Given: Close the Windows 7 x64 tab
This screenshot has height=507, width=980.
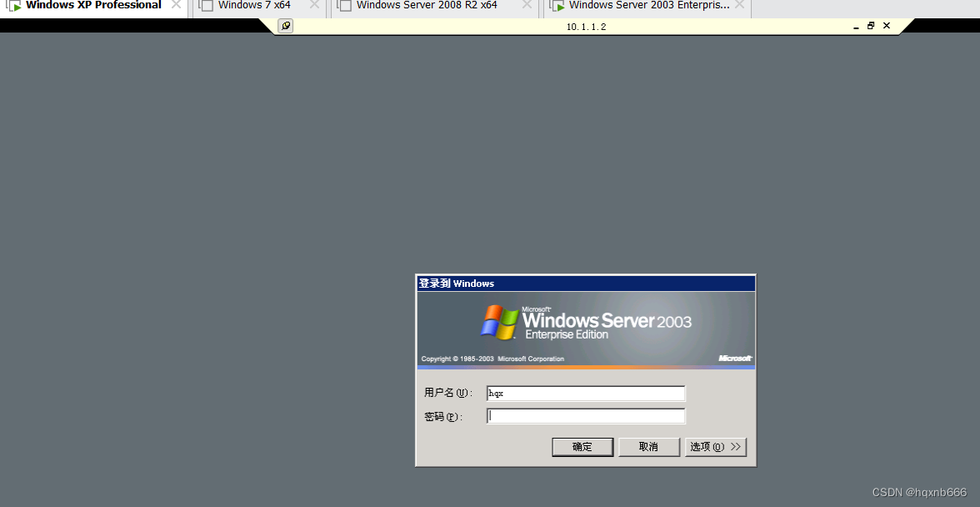Looking at the screenshot, I should [314, 5].
